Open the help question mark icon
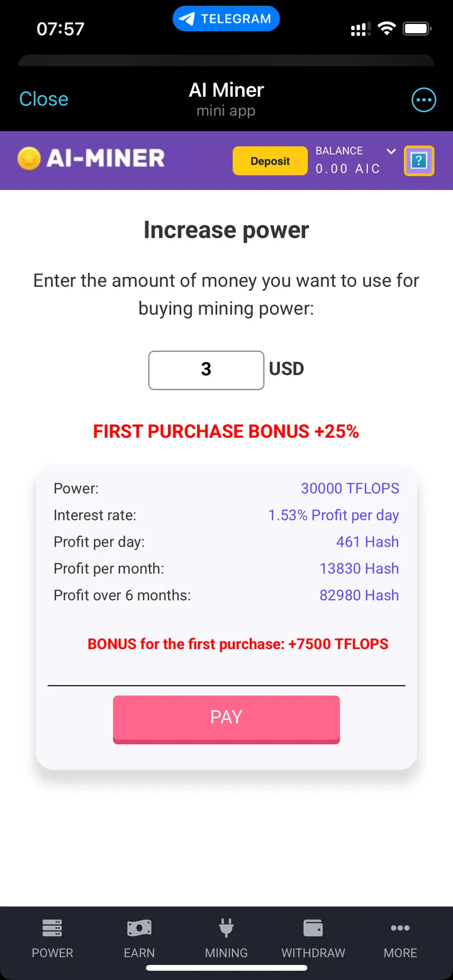This screenshot has width=453, height=980. click(x=418, y=160)
